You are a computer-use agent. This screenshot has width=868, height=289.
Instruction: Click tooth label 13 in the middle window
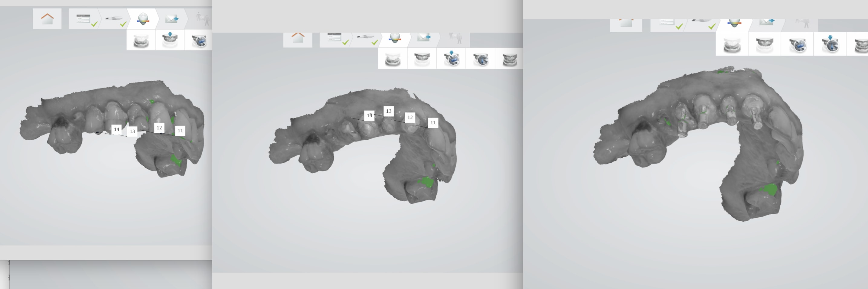[389, 111]
